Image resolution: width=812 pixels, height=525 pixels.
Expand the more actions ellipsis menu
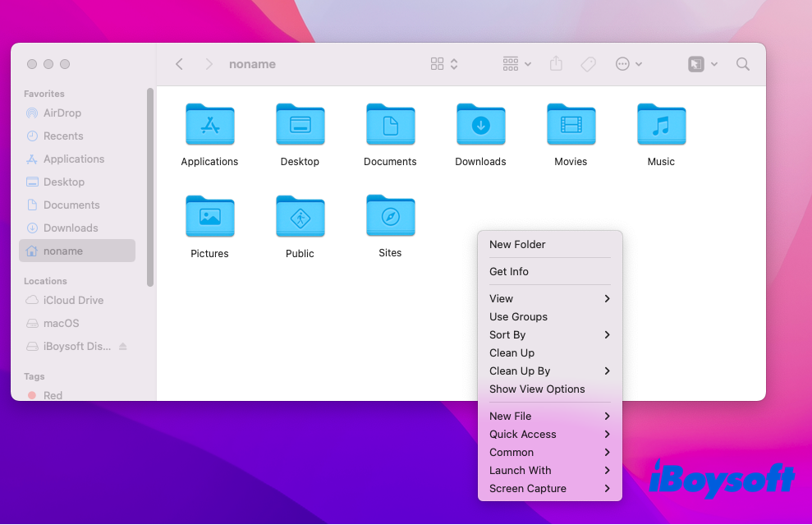point(628,64)
